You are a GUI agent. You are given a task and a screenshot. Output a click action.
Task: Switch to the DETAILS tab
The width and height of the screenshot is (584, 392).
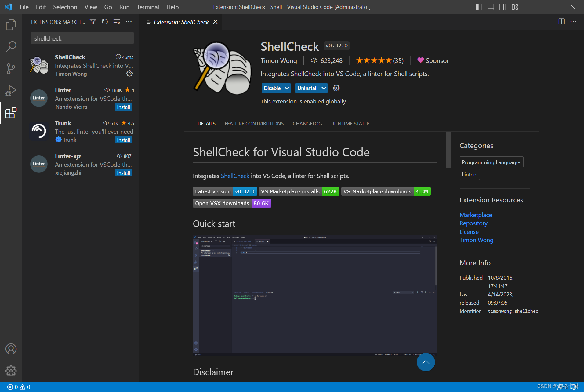(206, 124)
